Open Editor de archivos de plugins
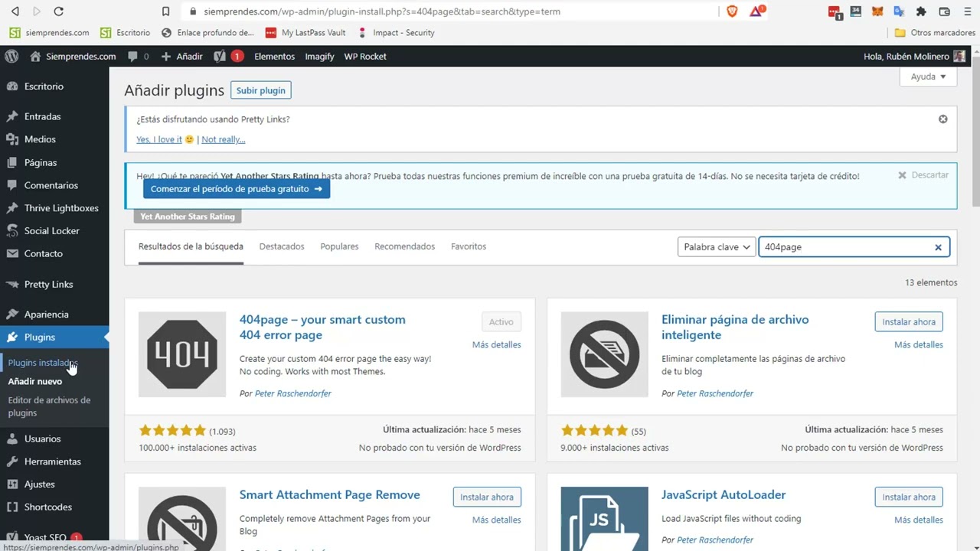This screenshot has width=980, height=551. (49, 406)
